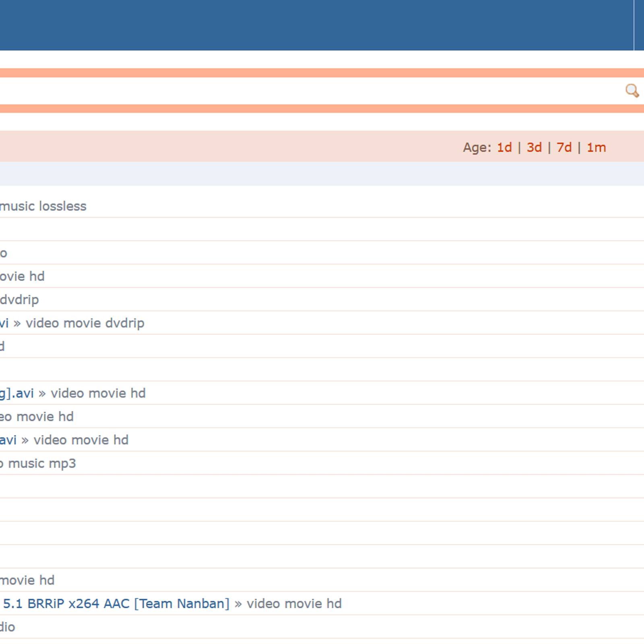644x644 pixels.
Task: Select the 'music lossless' row text
Action: pyautogui.click(x=43, y=206)
